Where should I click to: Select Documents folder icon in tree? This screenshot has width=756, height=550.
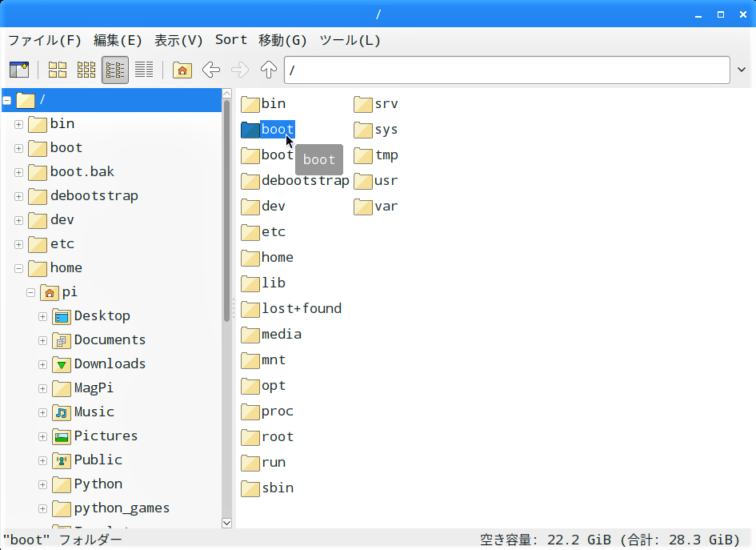pyautogui.click(x=62, y=340)
